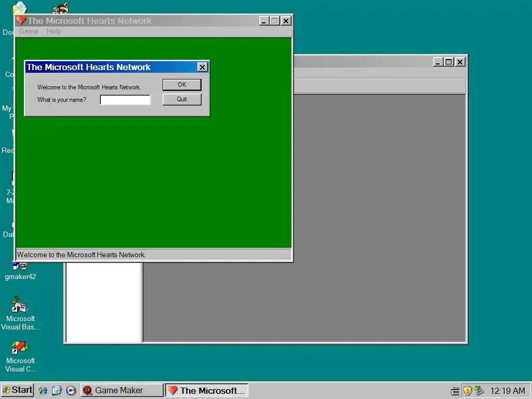
Task: Open the Help menu in Hearts
Action: pos(54,32)
